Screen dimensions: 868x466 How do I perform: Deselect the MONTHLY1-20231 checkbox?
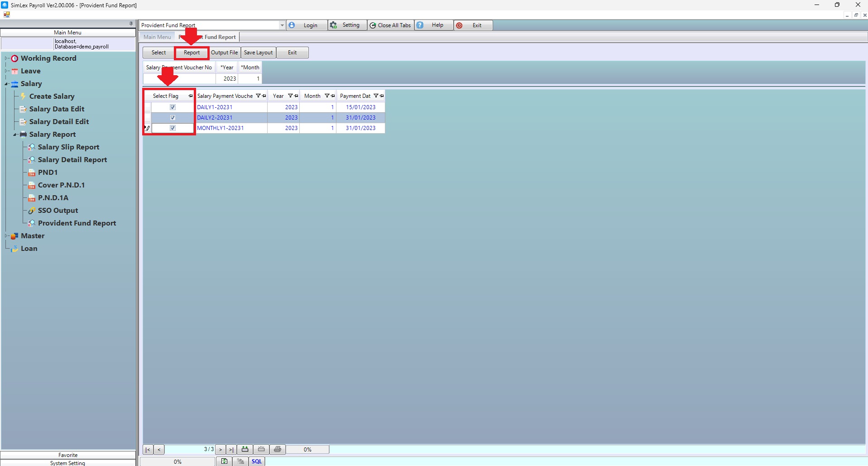point(173,128)
